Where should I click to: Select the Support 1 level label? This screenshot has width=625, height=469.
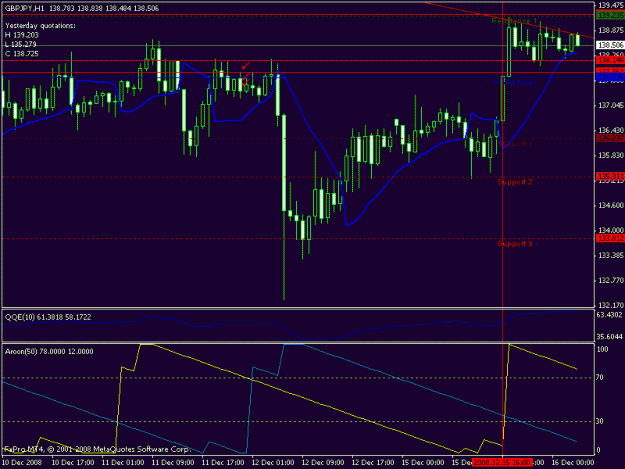pyautogui.click(x=515, y=143)
